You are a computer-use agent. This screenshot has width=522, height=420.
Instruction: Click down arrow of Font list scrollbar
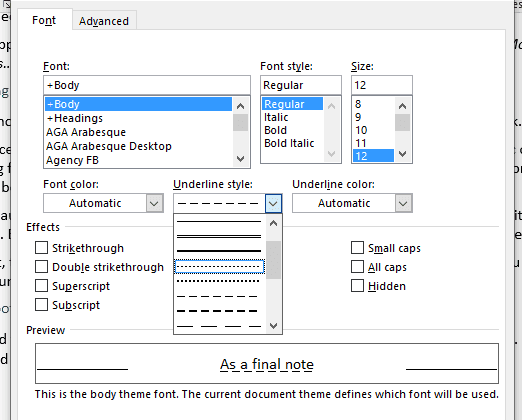coord(240,159)
